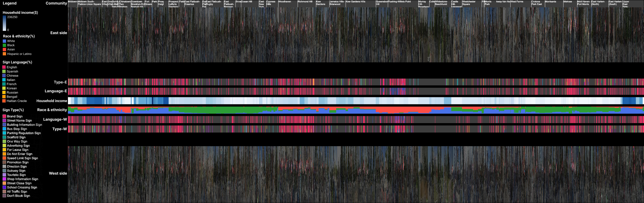Select the French language swatch
Image resolution: width=644 pixels, height=203 pixels.
tap(4, 84)
